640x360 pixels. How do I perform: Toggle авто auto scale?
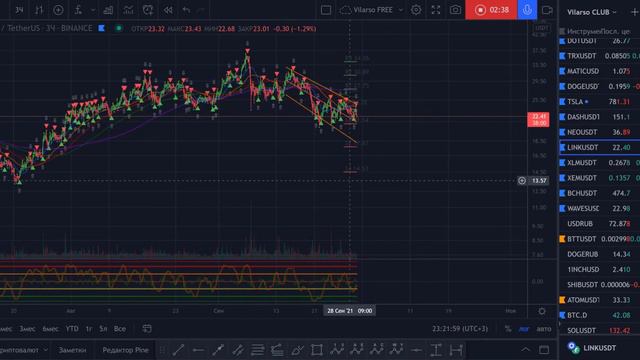coord(544,329)
